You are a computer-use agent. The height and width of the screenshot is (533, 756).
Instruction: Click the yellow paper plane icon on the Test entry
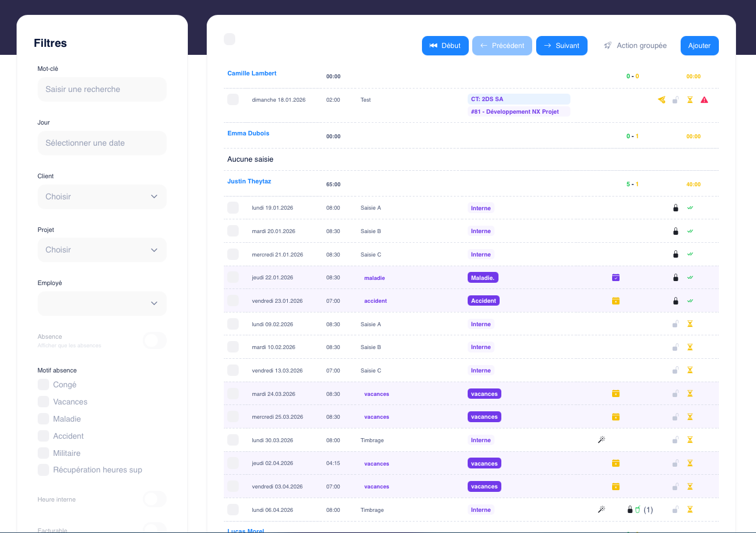point(661,100)
